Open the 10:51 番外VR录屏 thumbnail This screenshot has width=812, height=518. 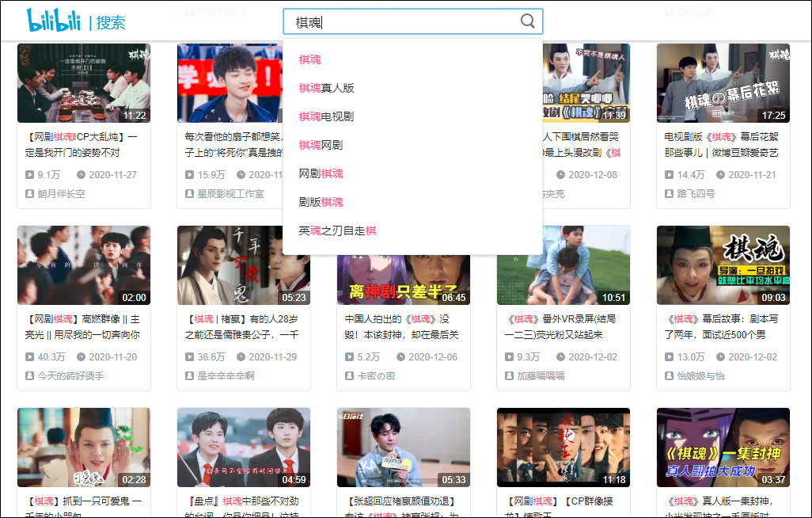point(563,265)
